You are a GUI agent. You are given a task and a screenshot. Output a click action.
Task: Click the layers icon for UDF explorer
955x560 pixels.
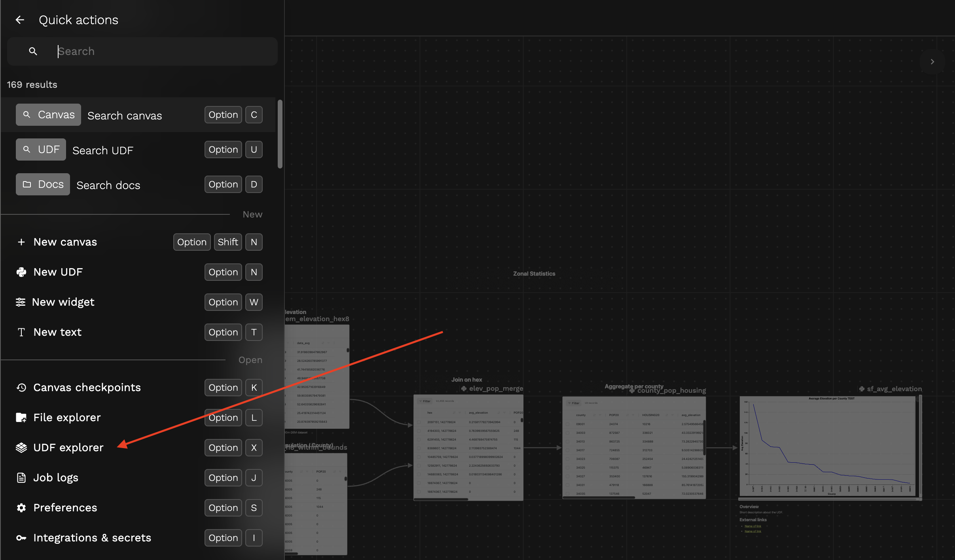[21, 448]
